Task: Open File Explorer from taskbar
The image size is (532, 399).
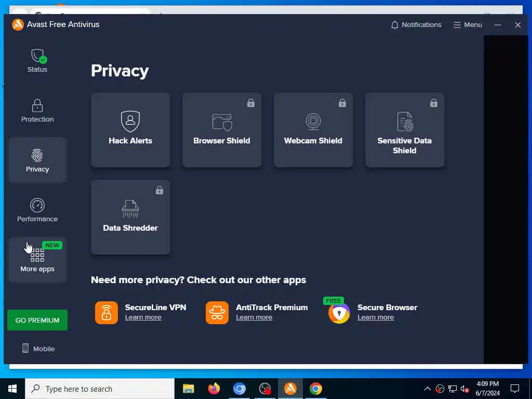Action: coord(188,389)
